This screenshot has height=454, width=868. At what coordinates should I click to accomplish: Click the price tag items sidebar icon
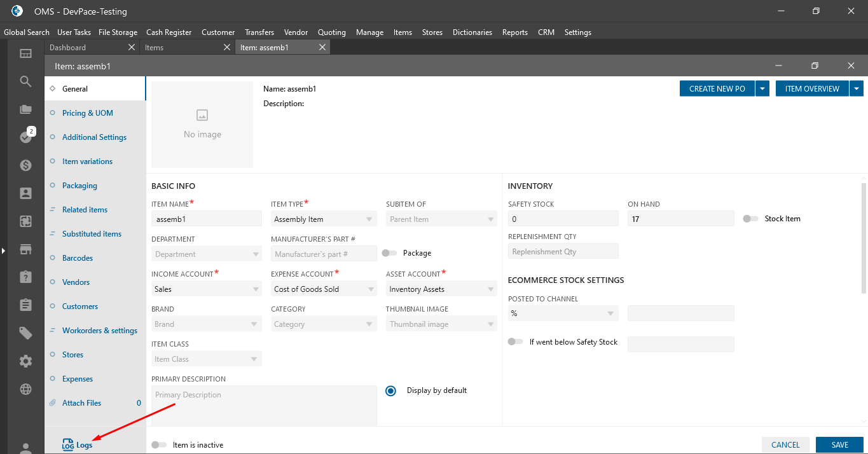(25, 333)
